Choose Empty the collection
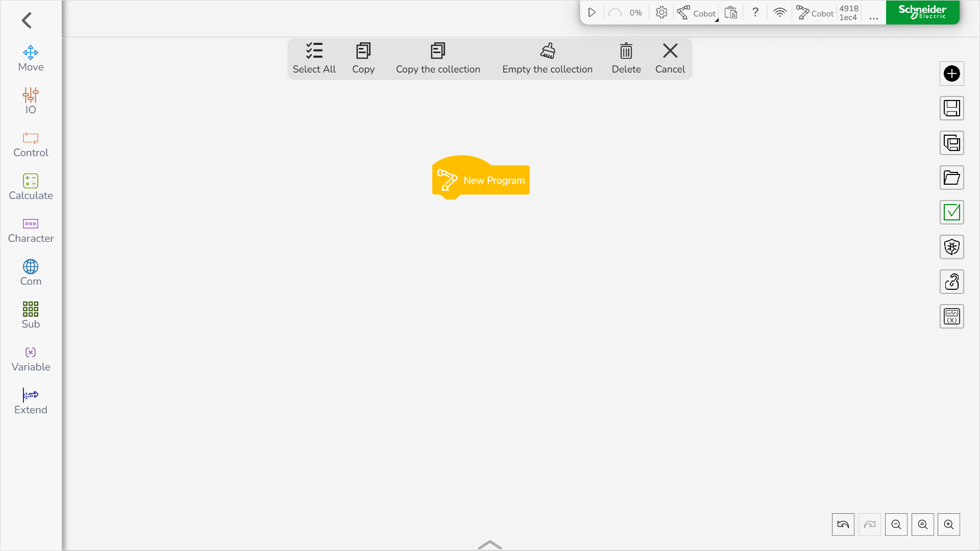980x551 pixels. (547, 58)
